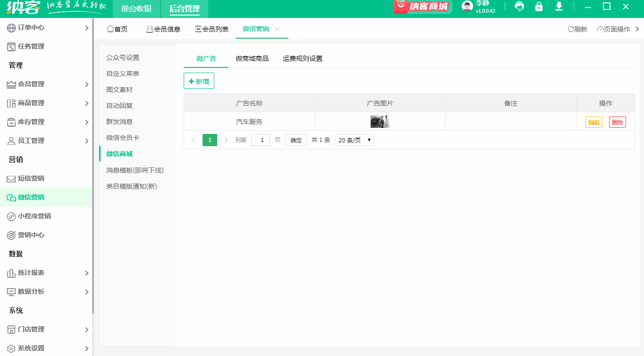Edit the 汽车服务 advertisement entry

tap(593, 121)
